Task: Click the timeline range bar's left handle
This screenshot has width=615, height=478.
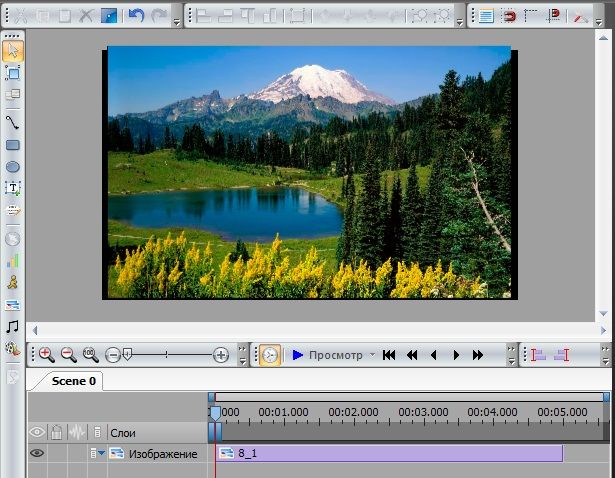Action: point(211,397)
